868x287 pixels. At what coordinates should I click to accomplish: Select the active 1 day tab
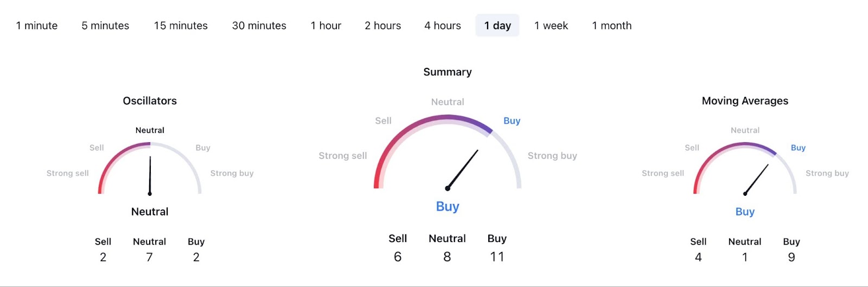coord(497,25)
